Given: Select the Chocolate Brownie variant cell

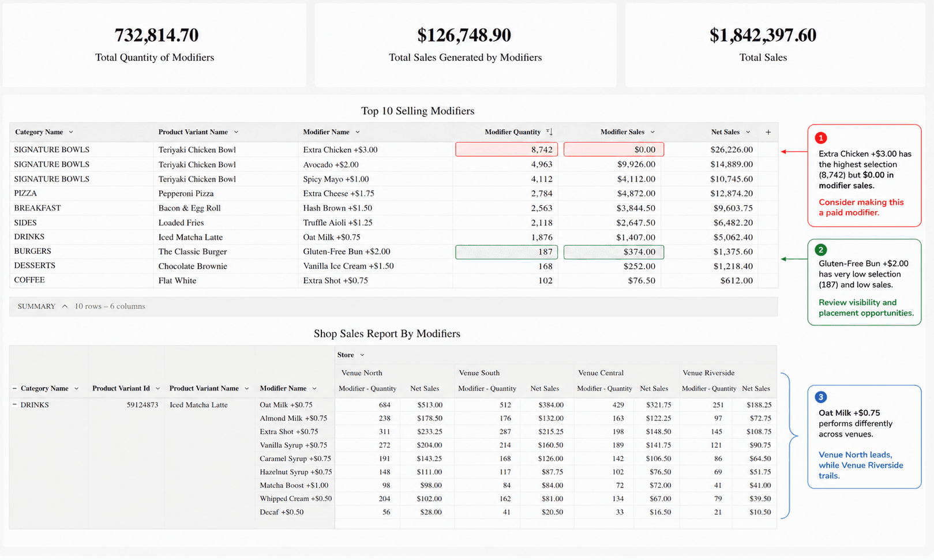Looking at the screenshot, I should [x=193, y=266].
